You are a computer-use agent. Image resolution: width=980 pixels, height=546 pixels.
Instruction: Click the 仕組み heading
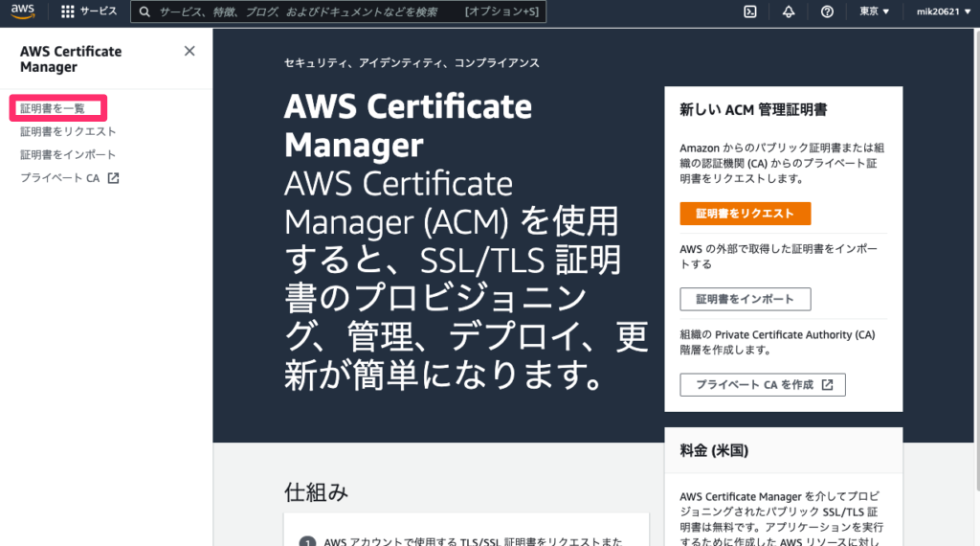coord(316,492)
